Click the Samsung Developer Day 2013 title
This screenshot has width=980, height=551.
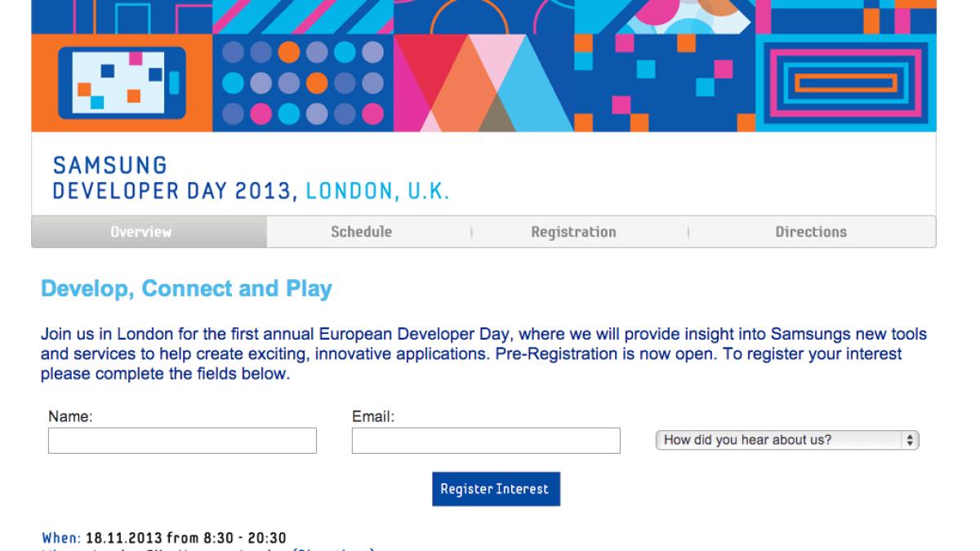[171, 190]
